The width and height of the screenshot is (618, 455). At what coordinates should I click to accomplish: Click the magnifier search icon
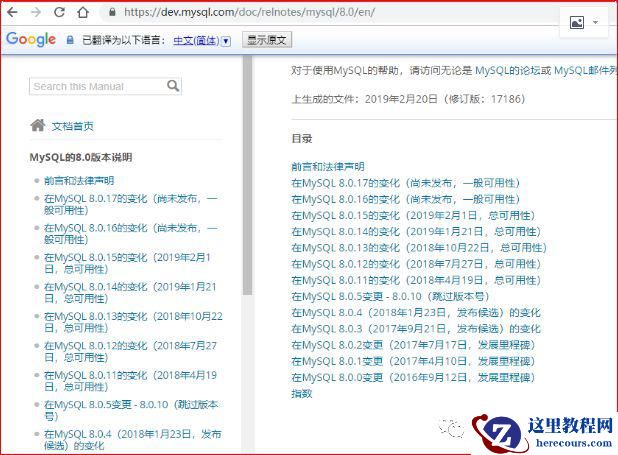tap(173, 86)
